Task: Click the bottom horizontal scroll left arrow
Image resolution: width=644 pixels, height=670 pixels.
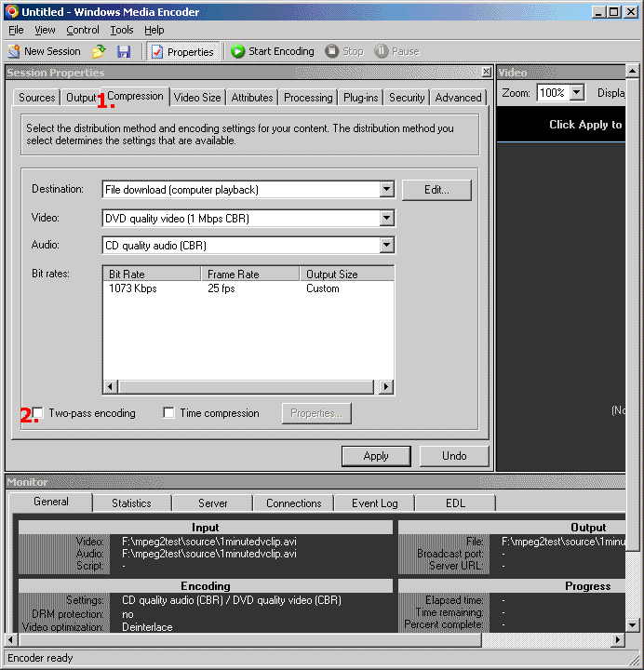Action: click(10, 639)
